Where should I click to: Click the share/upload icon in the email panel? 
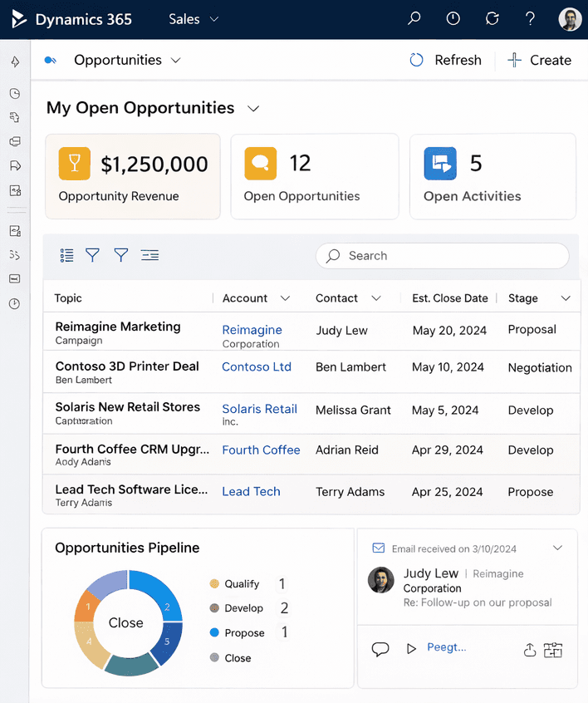point(530,649)
